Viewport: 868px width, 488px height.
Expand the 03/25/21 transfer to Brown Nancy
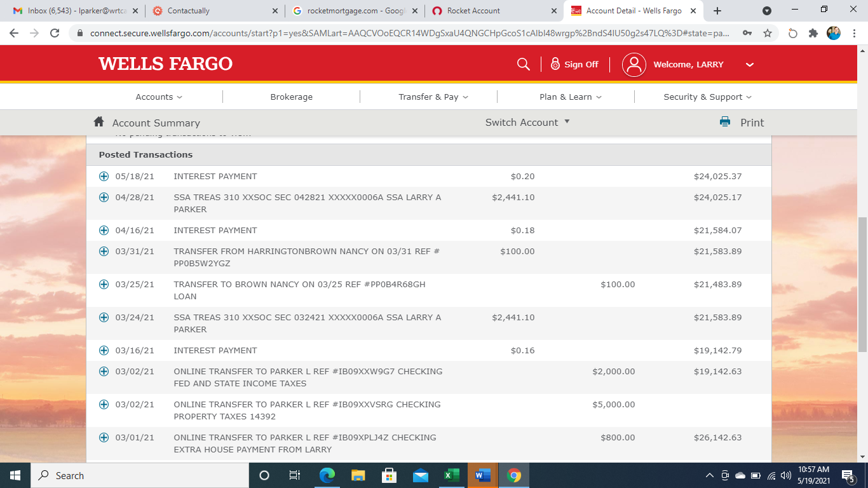[x=104, y=284]
